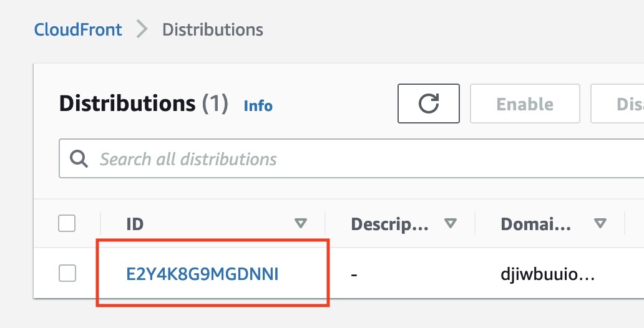Click the refresh distributions icon button
The image size is (644, 328).
[428, 104]
